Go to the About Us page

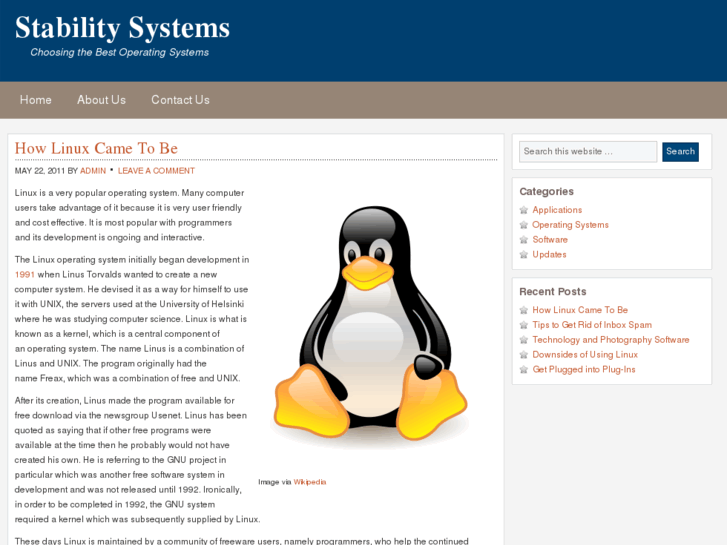coord(101,100)
